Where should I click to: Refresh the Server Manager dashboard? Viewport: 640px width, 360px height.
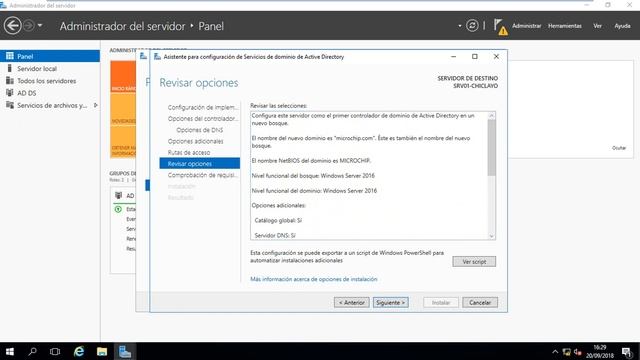pos(472,26)
